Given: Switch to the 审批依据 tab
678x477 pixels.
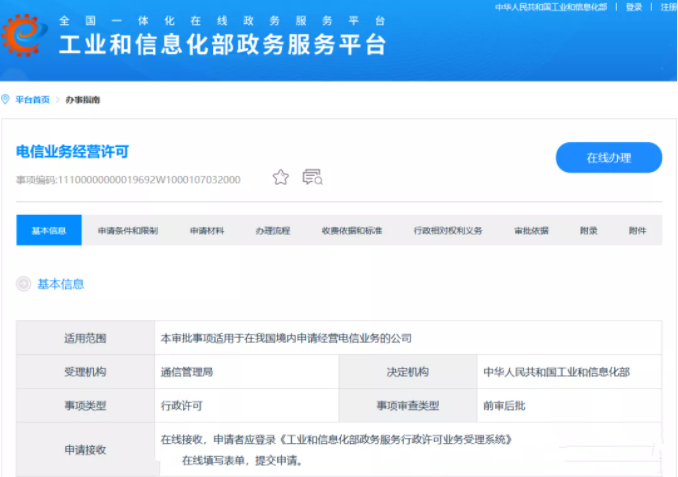Looking at the screenshot, I should 531,230.
